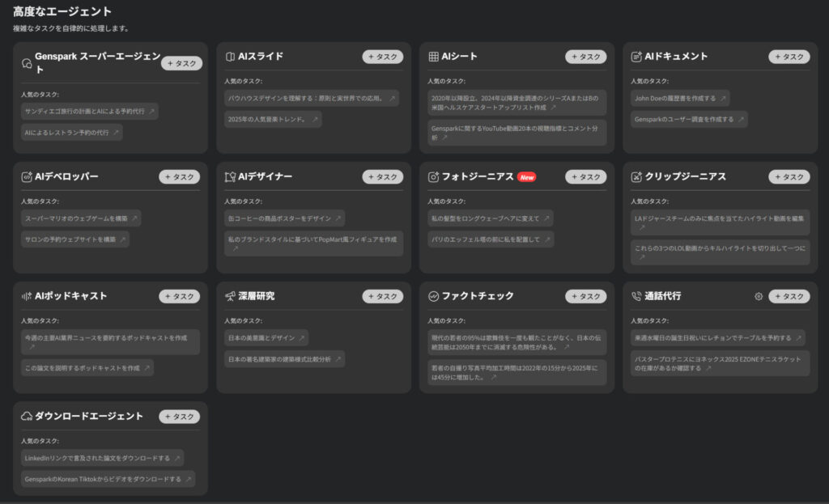Open the スーパーマリオのウェブゲームを構築 task

(80, 218)
